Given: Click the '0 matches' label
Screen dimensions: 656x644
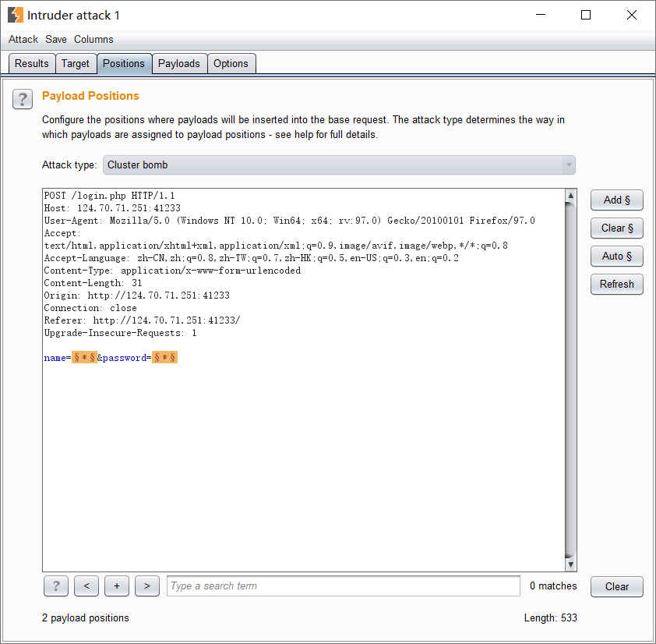Looking at the screenshot, I should (553, 586).
